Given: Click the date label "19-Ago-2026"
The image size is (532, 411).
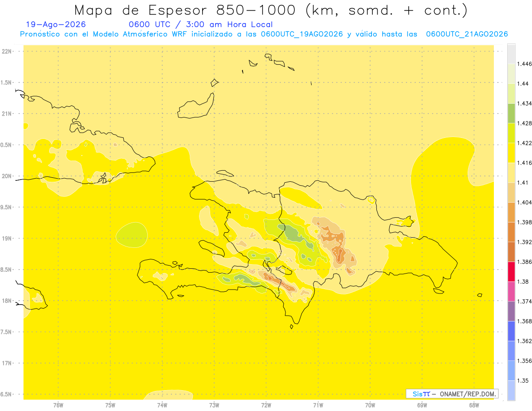Looking at the screenshot, I should point(56,25).
